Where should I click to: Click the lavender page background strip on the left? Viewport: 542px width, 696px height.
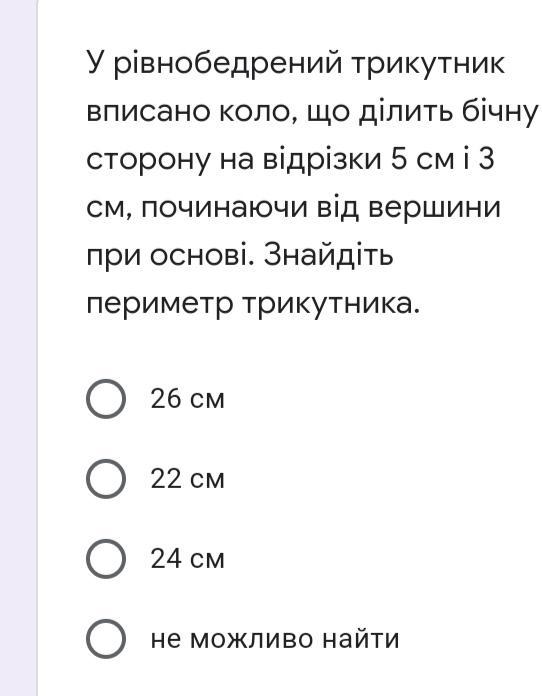tap(18, 348)
